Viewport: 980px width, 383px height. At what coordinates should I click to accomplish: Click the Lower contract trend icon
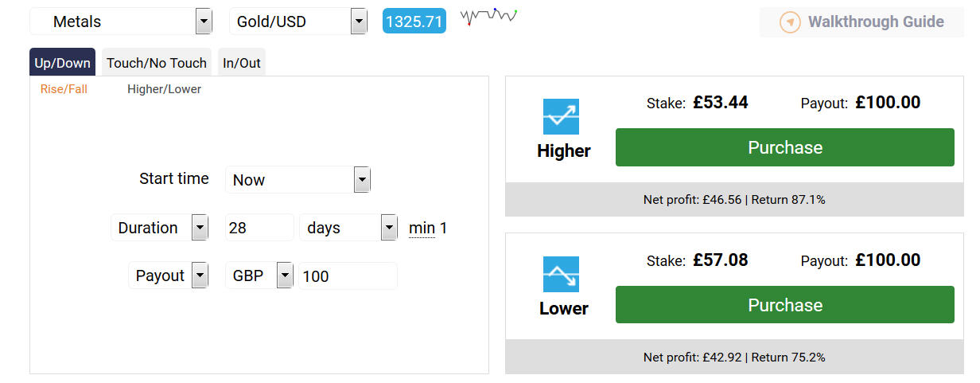tap(561, 274)
